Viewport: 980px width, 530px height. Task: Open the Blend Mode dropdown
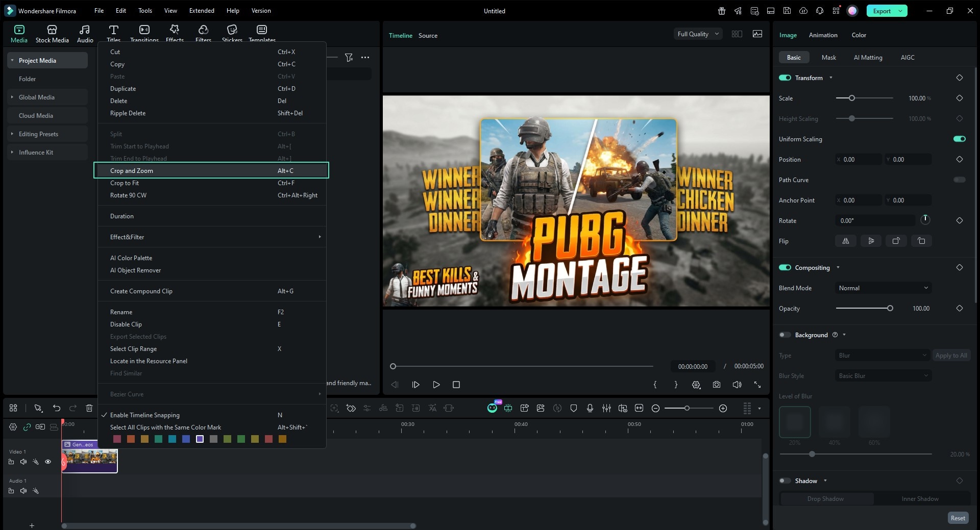[883, 288]
